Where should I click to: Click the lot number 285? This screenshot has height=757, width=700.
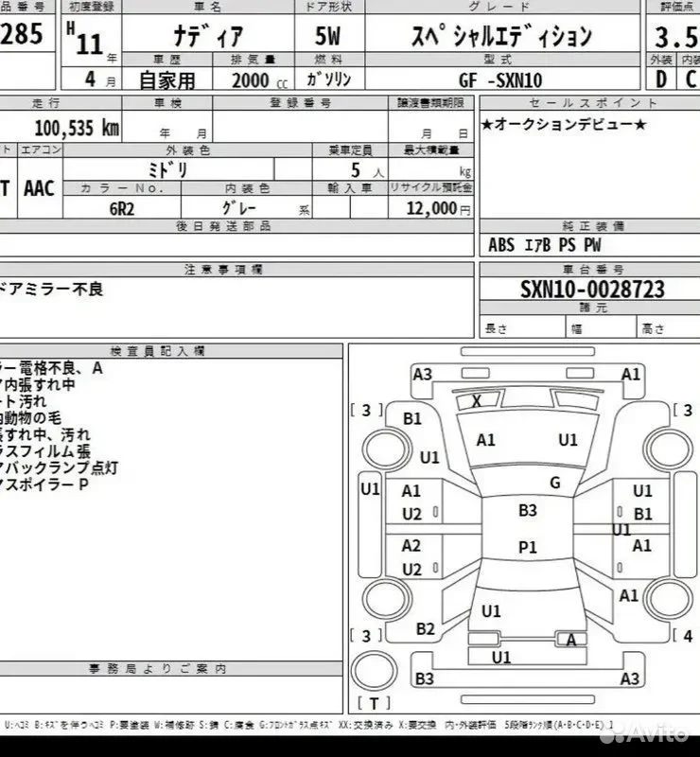click(21, 34)
